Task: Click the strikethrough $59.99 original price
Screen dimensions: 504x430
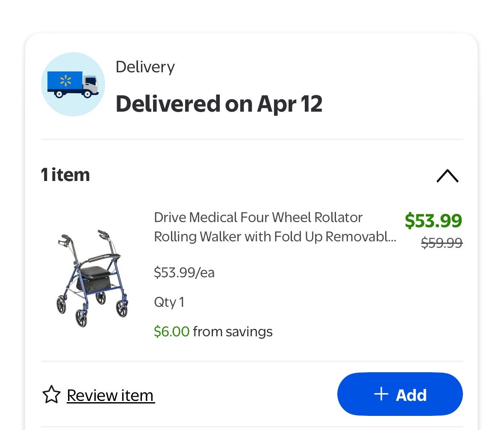Action: (x=442, y=243)
